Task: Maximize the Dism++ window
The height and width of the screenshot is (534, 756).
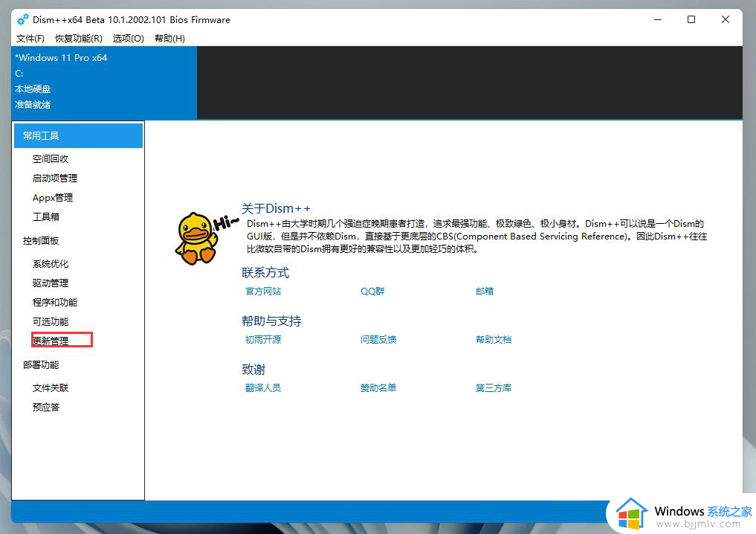Action: [x=691, y=20]
